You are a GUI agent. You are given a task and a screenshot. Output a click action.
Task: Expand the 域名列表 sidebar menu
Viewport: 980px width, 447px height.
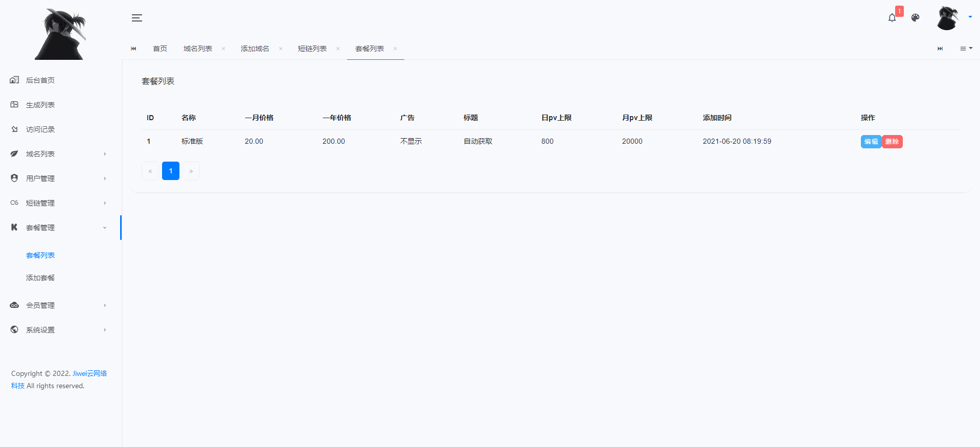click(57, 154)
